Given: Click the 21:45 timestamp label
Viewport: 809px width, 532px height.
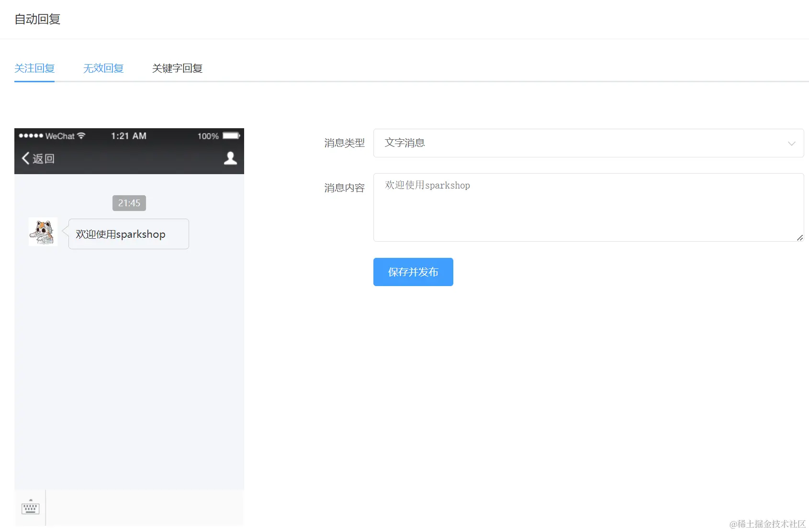Looking at the screenshot, I should click(x=129, y=203).
